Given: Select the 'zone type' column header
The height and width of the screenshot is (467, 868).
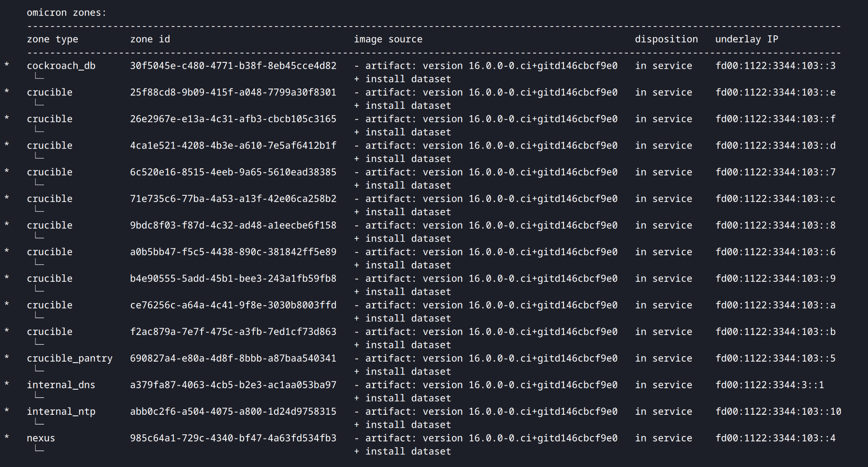Looking at the screenshot, I should (53, 39).
